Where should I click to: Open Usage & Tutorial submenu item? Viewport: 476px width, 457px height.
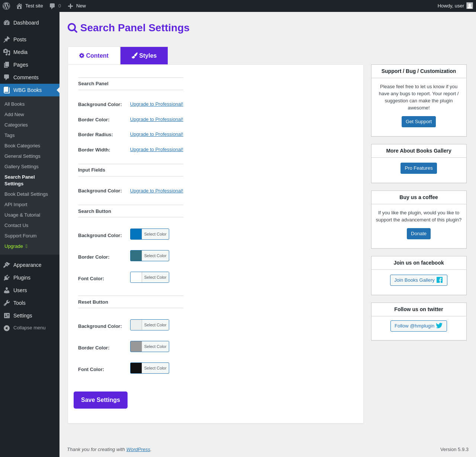click(x=22, y=215)
